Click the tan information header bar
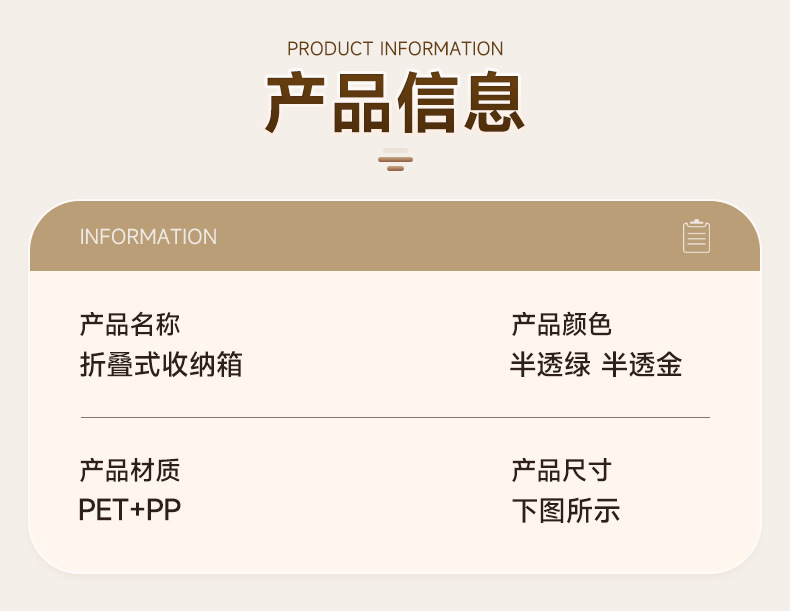790x611 pixels. pyautogui.click(x=395, y=236)
